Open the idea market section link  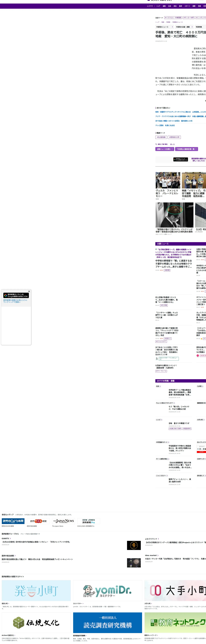[151, 555]
